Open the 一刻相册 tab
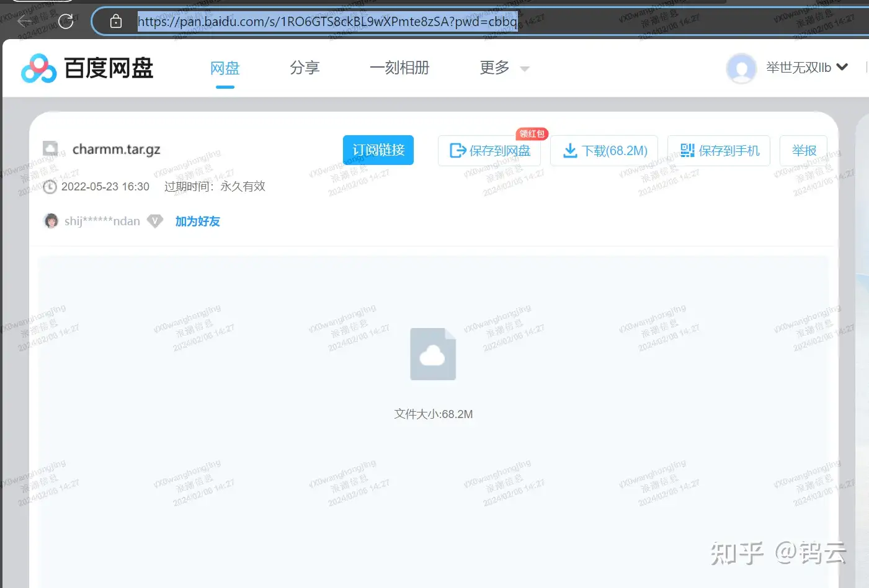 [x=399, y=68]
